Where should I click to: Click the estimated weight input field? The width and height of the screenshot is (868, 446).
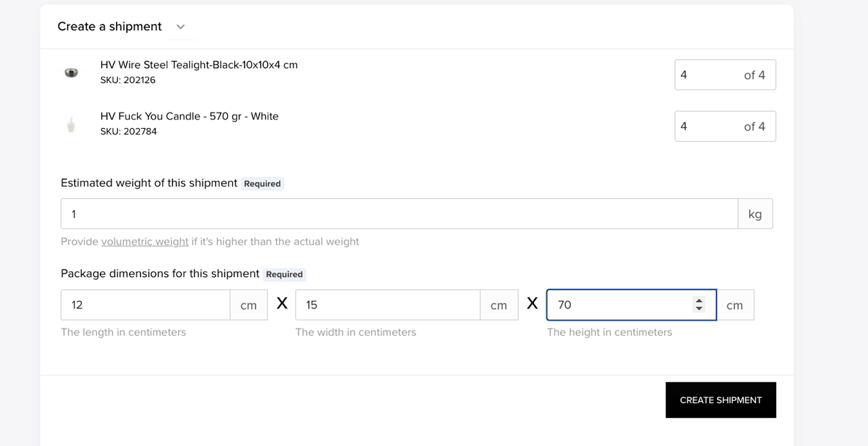coord(399,214)
